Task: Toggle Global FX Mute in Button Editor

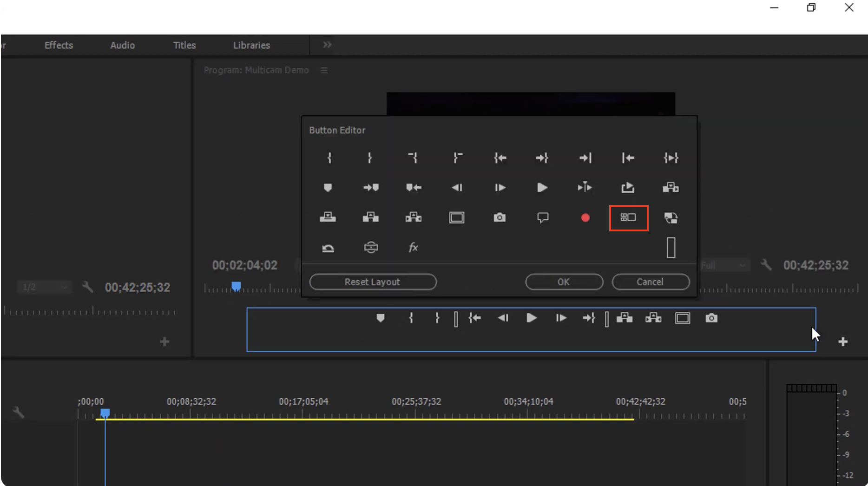Action: click(x=413, y=248)
